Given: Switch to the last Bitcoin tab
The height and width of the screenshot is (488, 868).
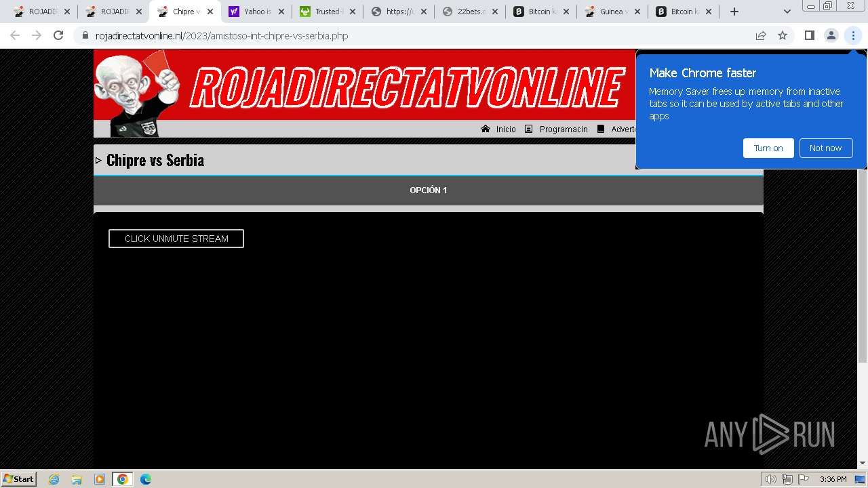Looking at the screenshot, I should [686, 12].
